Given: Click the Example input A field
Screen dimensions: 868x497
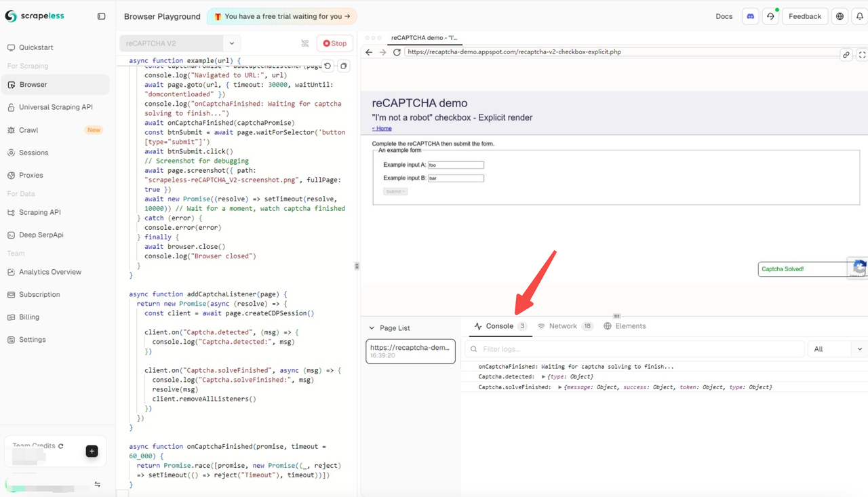Looking at the screenshot, I should (455, 165).
